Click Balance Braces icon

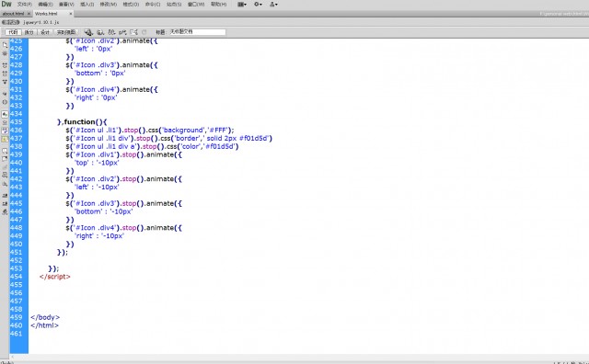point(5,102)
